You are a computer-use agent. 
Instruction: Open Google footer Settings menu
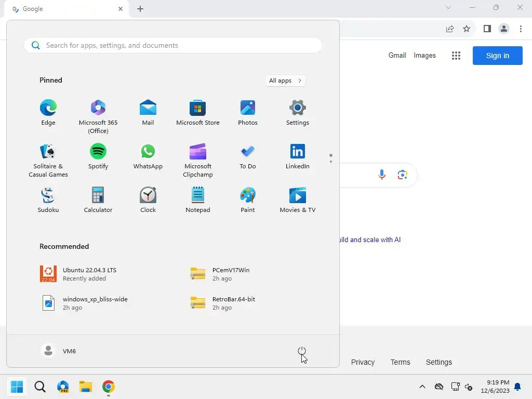point(438,362)
